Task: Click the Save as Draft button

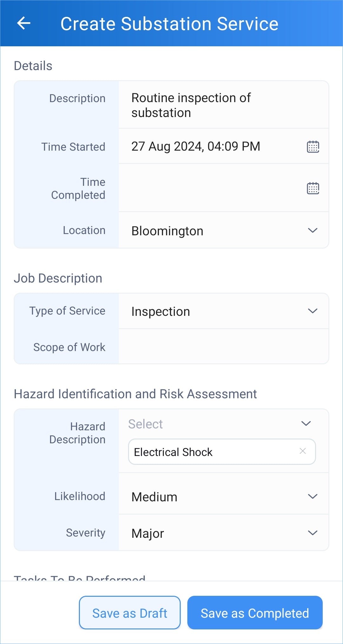Action: pos(130,613)
